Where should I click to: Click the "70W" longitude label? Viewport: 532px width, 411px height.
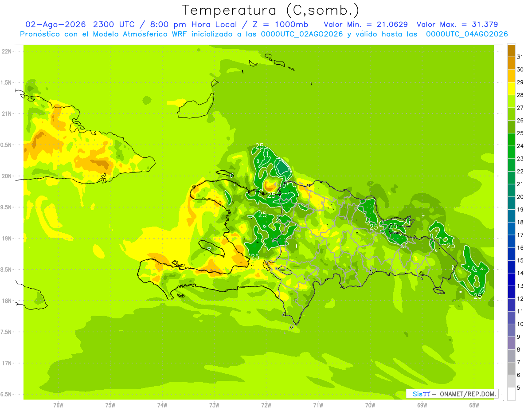[x=370, y=405]
